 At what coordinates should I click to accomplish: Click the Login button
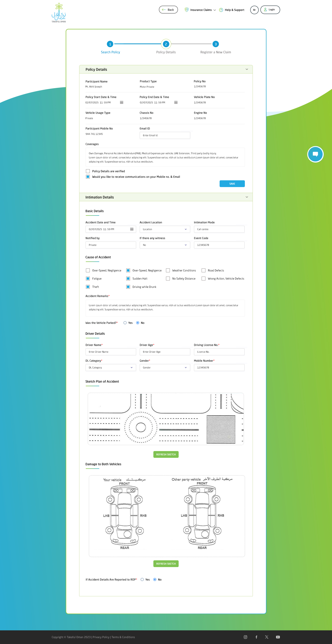(x=270, y=10)
